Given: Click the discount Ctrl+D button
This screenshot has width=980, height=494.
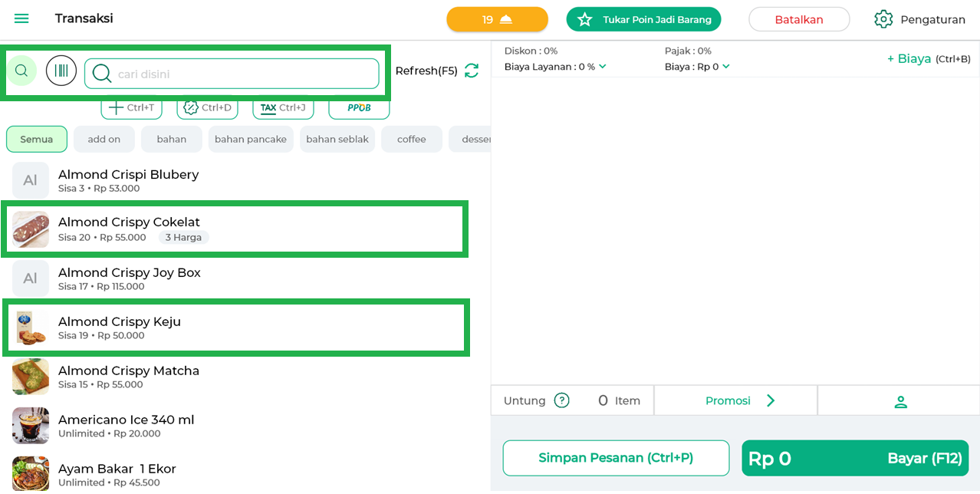Looking at the screenshot, I should pos(207,108).
